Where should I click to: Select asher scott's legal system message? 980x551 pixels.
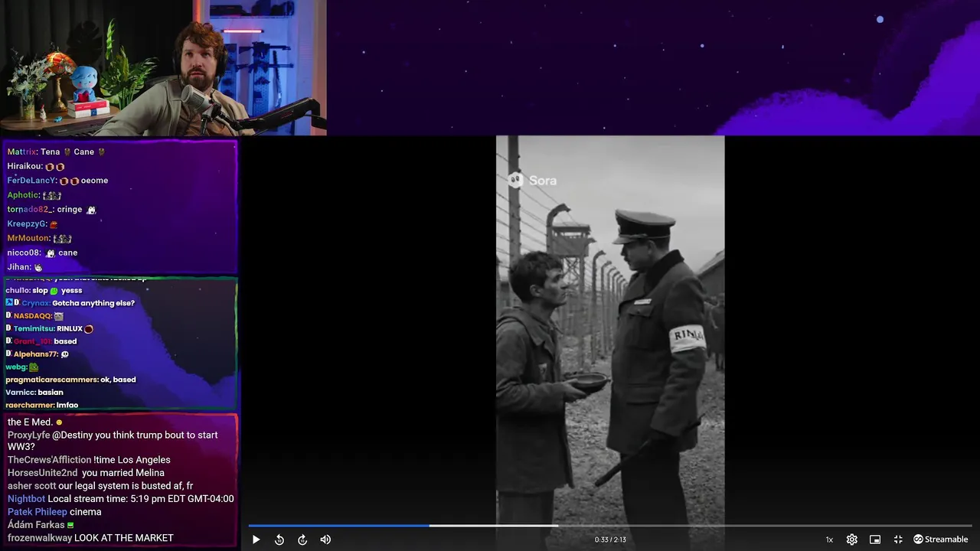(x=100, y=486)
